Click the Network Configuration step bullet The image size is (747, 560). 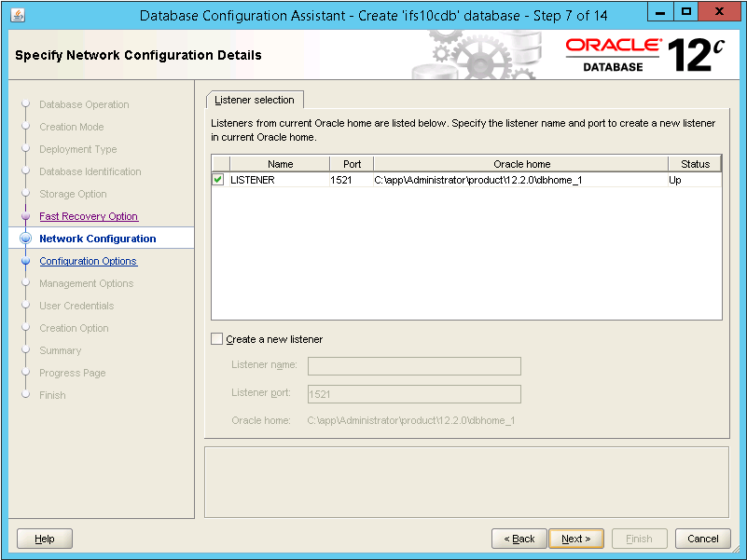(26, 239)
